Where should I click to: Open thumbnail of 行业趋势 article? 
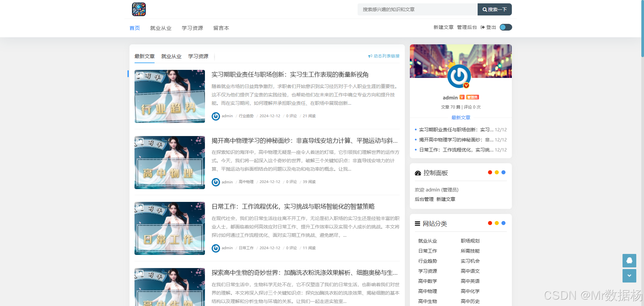click(x=170, y=96)
